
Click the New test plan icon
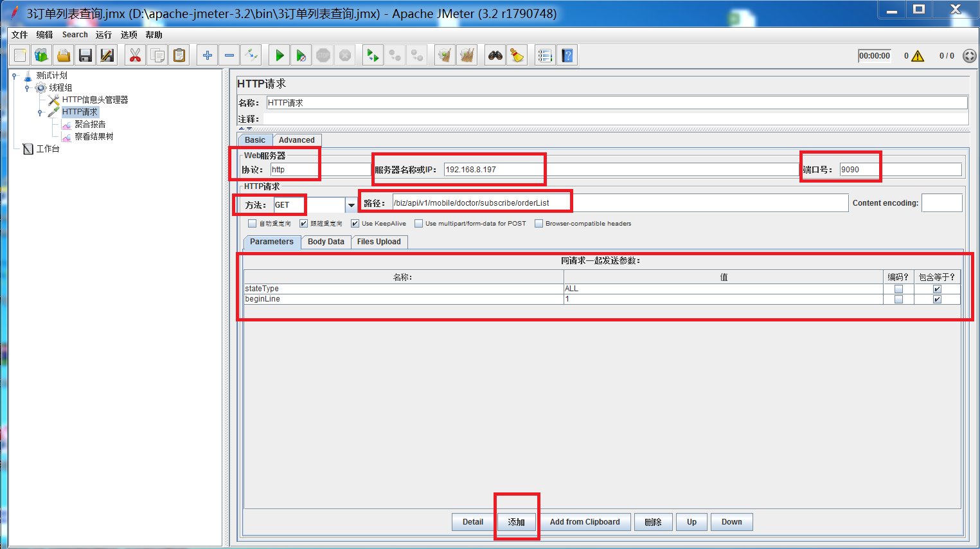point(20,56)
